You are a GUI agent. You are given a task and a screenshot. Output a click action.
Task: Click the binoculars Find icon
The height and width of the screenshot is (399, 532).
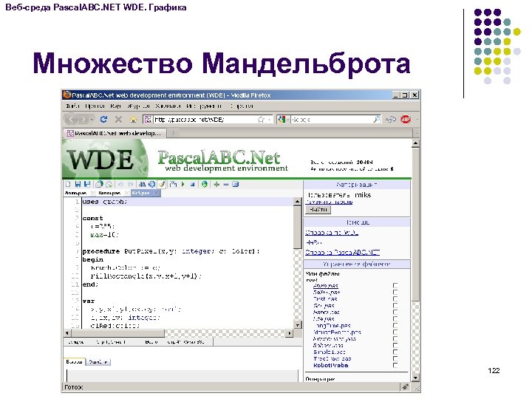coord(143,184)
